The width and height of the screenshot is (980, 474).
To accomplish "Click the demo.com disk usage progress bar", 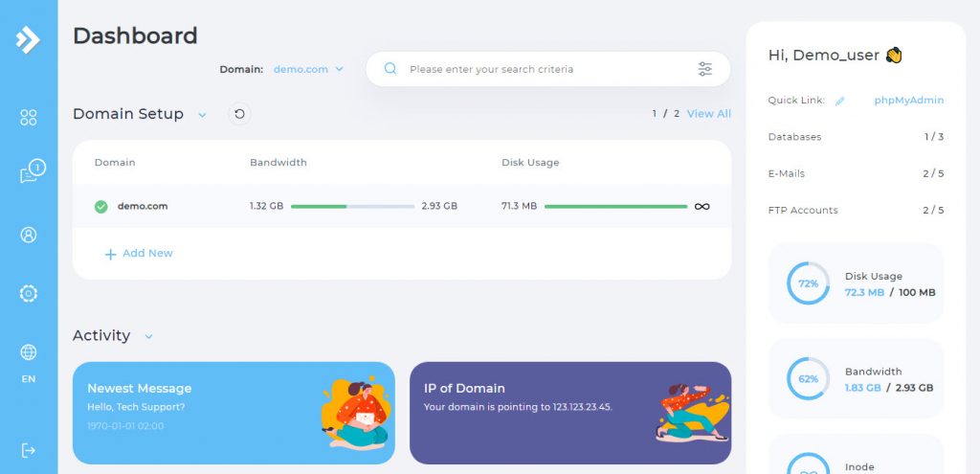I will tap(615, 207).
